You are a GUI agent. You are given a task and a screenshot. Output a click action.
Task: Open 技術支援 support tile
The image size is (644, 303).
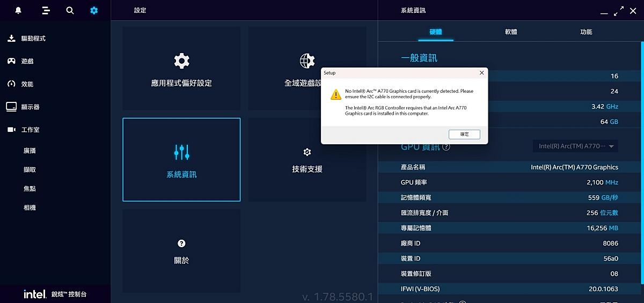pyautogui.click(x=307, y=160)
